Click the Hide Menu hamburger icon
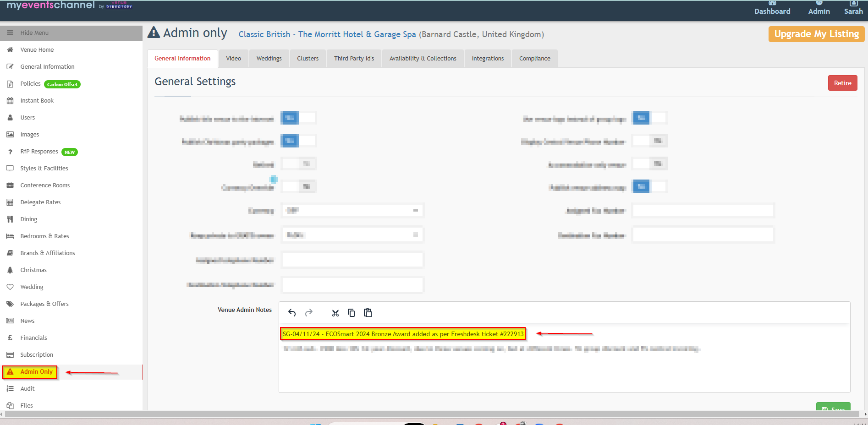 [10, 33]
